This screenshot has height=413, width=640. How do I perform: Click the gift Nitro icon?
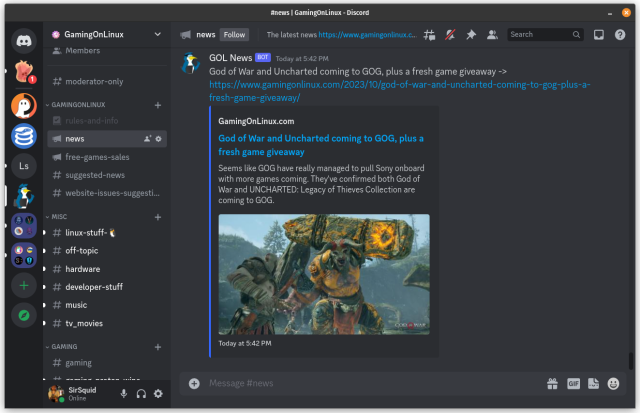click(552, 383)
